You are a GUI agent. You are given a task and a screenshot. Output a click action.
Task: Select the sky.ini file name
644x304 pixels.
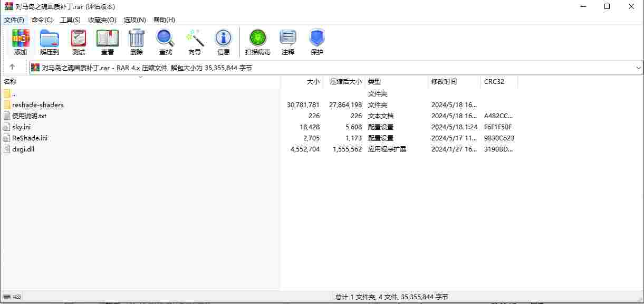click(22, 127)
